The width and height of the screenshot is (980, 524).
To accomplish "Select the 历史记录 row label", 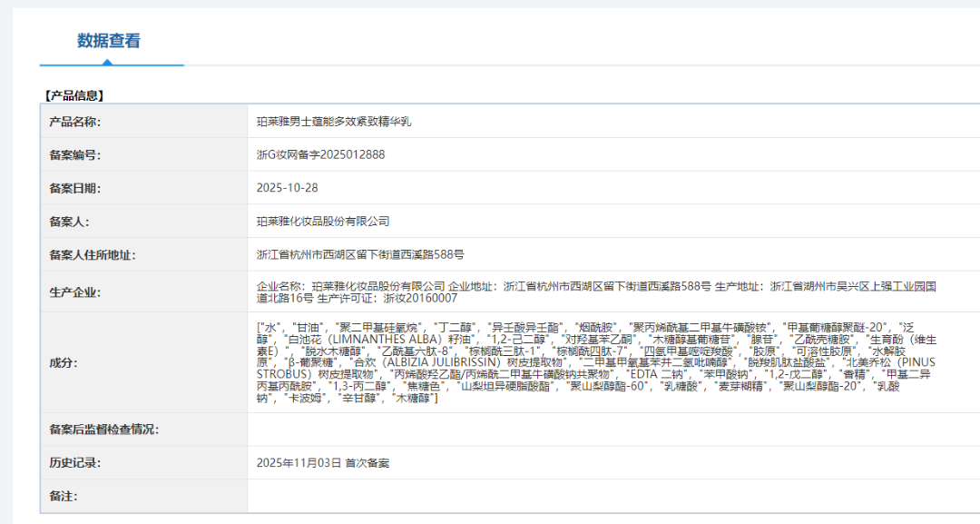I will click(75, 463).
